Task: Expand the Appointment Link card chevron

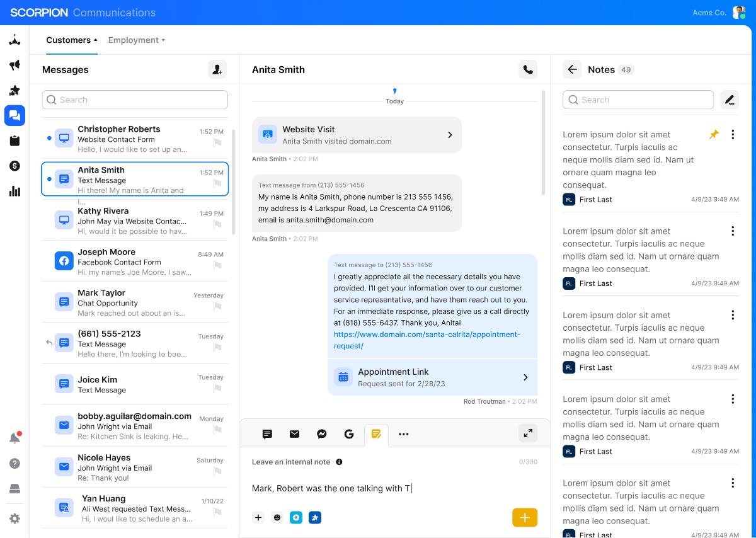Action: coord(525,377)
